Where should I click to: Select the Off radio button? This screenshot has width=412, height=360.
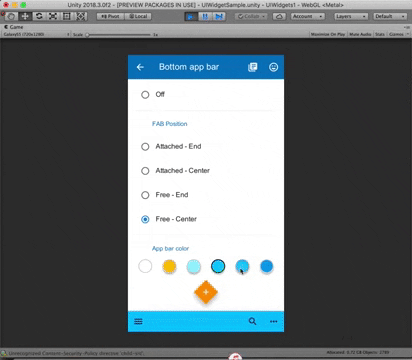pos(145,95)
